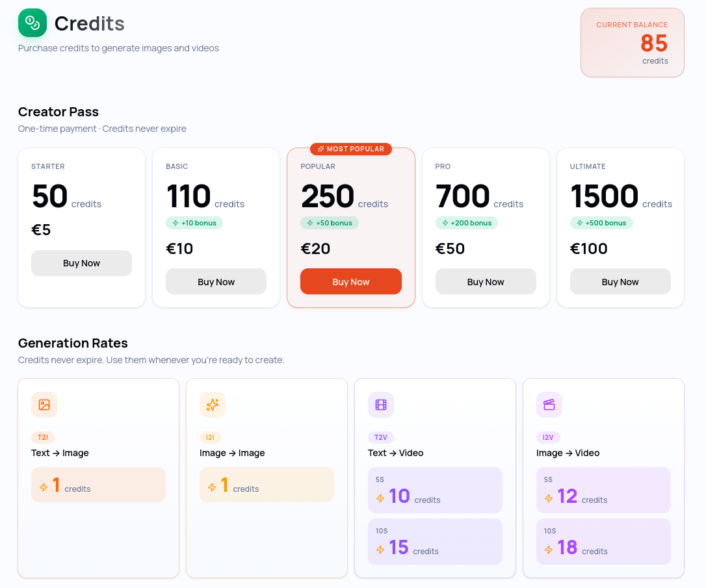Select the Text to Video 10S rate box
706x588 pixels.
pos(435,542)
